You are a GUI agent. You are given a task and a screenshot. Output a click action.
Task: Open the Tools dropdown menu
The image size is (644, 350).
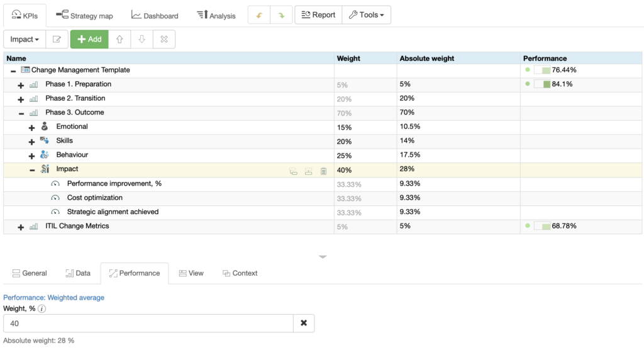(366, 15)
